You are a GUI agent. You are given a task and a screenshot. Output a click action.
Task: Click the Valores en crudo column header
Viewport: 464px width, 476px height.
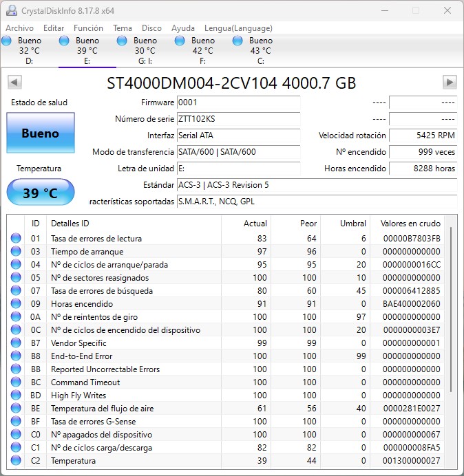pos(407,224)
